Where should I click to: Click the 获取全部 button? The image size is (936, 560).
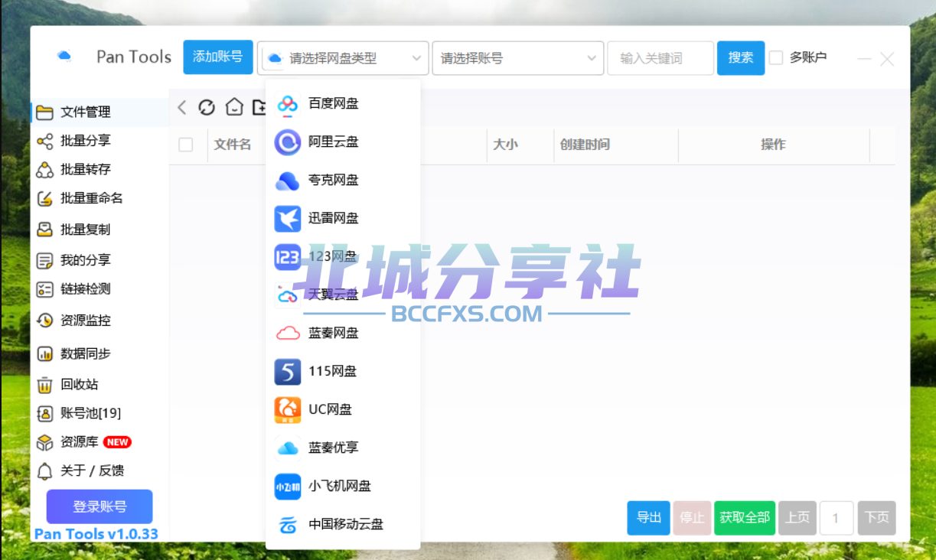pyautogui.click(x=745, y=518)
